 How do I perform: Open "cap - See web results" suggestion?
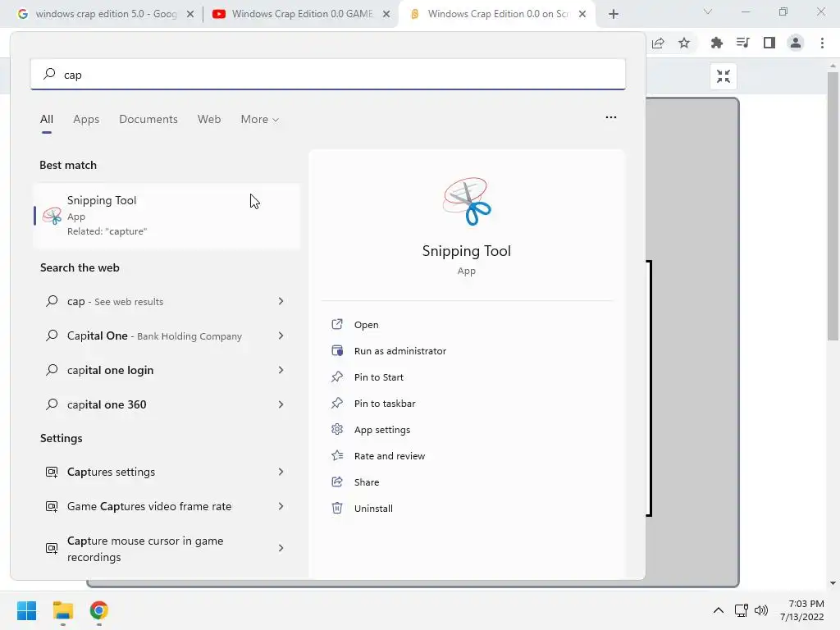(167, 302)
